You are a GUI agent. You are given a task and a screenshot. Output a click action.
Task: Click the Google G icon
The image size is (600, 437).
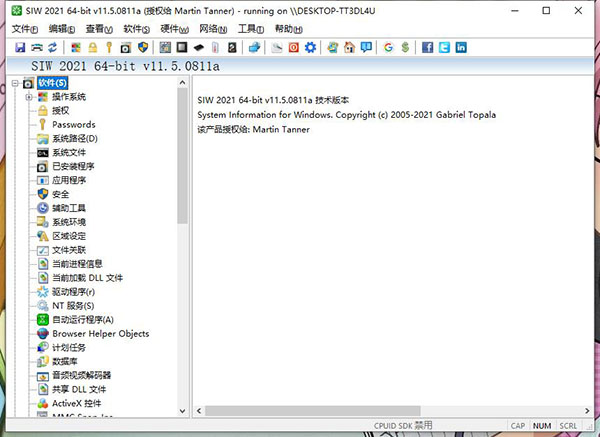click(388, 47)
